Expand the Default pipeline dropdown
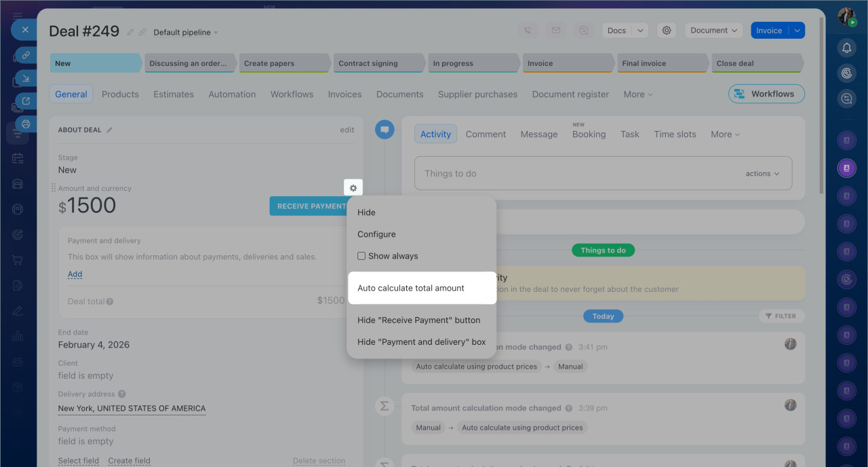Viewport: 868px width, 467px height. pyautogui.click(x=186, y=33)
